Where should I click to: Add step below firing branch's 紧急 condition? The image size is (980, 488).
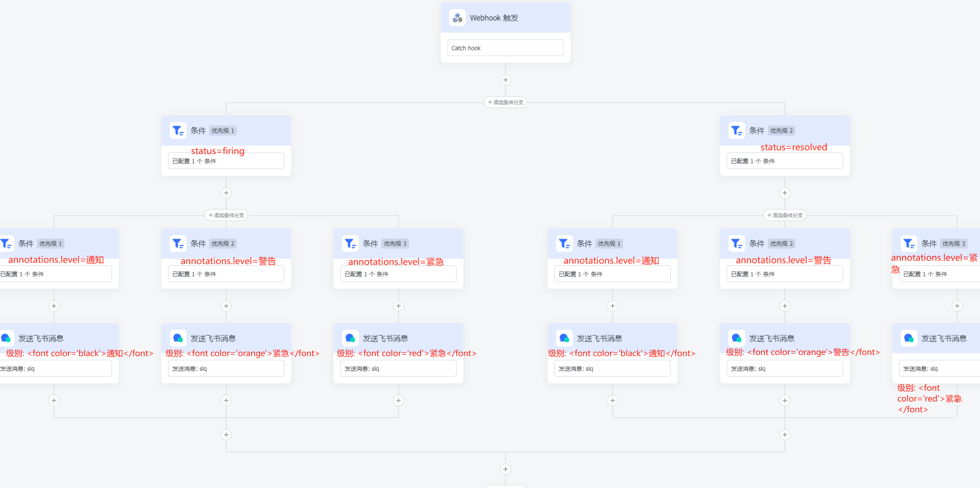pos(398,306)
